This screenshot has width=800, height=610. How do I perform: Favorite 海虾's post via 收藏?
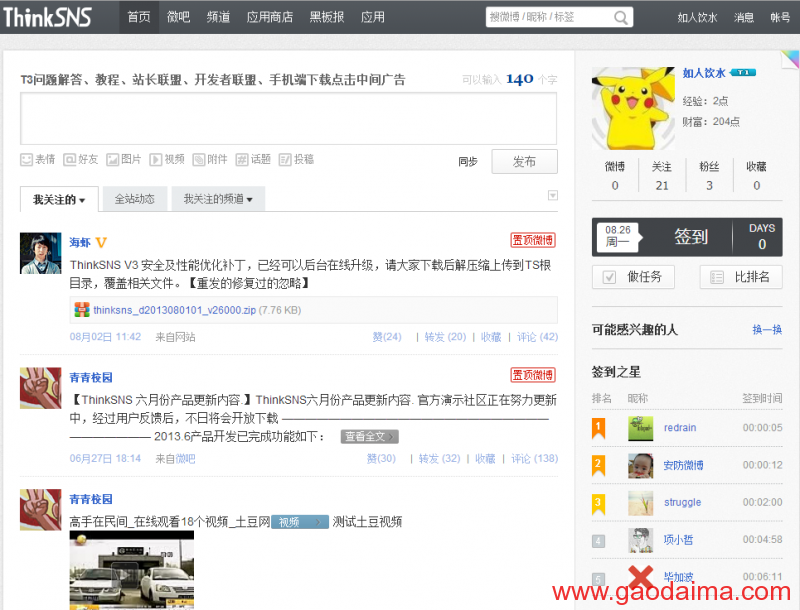(491, 337)
